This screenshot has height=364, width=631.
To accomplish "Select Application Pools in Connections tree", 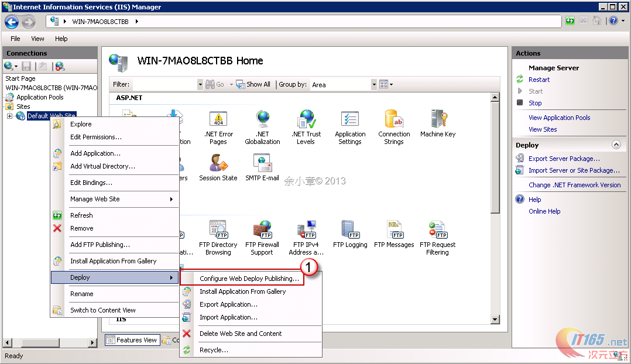I will (40, 97).
